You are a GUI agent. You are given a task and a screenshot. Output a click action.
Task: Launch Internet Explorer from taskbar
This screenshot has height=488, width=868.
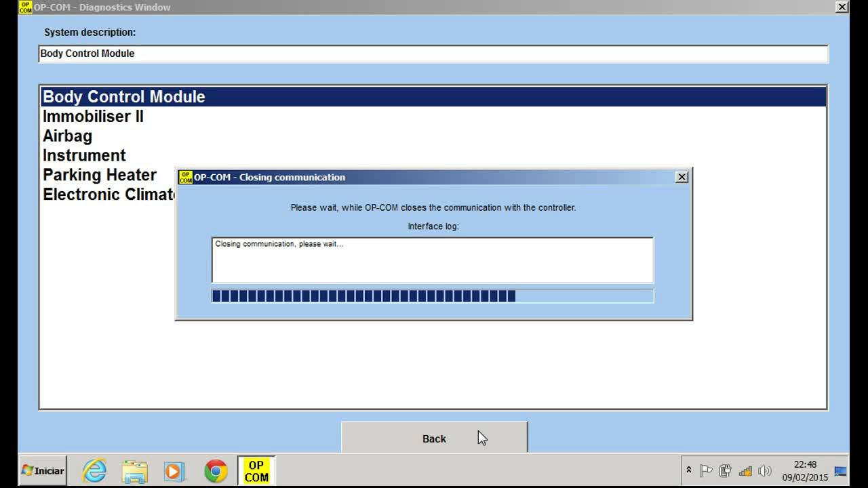pyautogui.click(x=94, y=471)
